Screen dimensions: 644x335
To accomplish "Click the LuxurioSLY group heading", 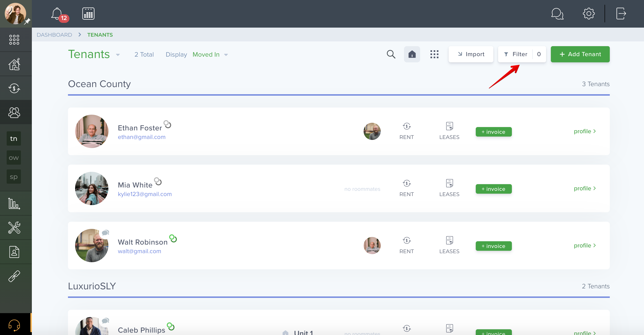I will point(92,286).
